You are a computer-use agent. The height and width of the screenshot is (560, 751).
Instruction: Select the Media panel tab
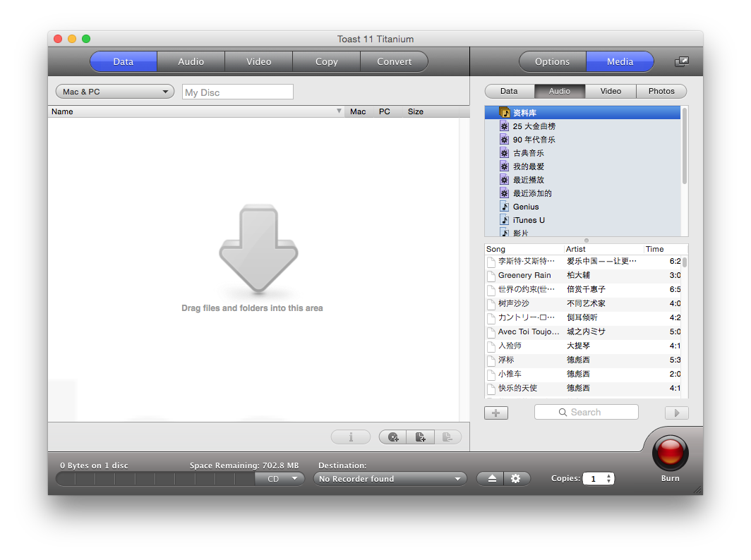pos(620,62)
